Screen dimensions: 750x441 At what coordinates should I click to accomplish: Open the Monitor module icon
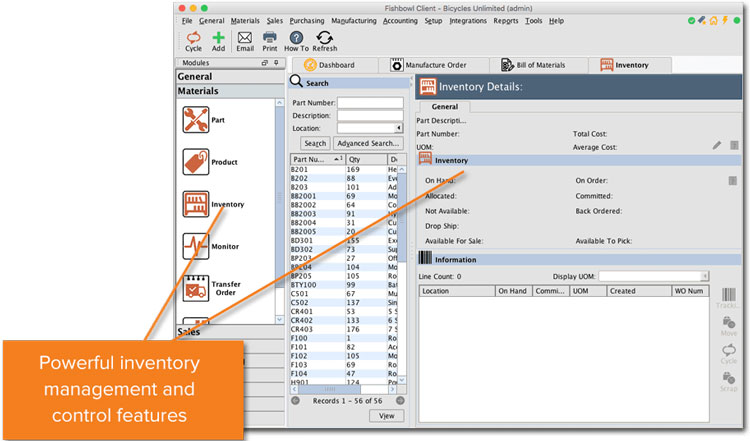(x=196, y=246)
